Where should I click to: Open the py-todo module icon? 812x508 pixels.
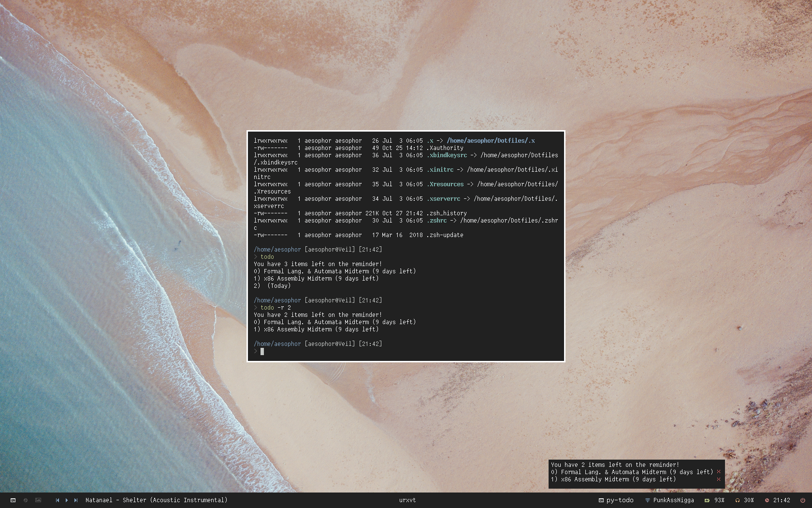click(x=601, y=500)
